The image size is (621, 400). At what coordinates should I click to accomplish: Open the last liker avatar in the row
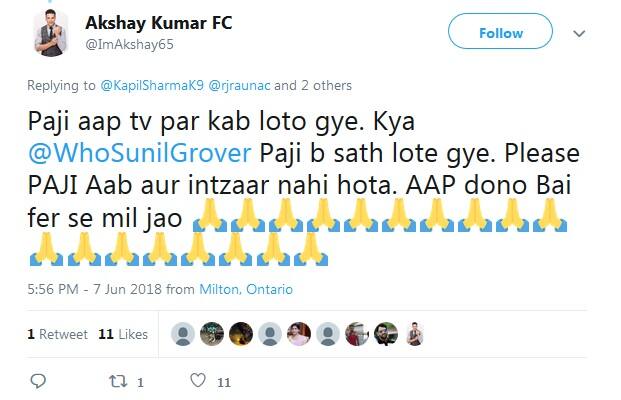click(414, 335)
